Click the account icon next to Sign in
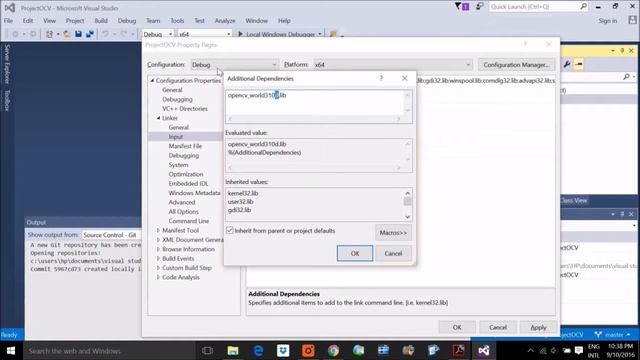 [632, 20]
